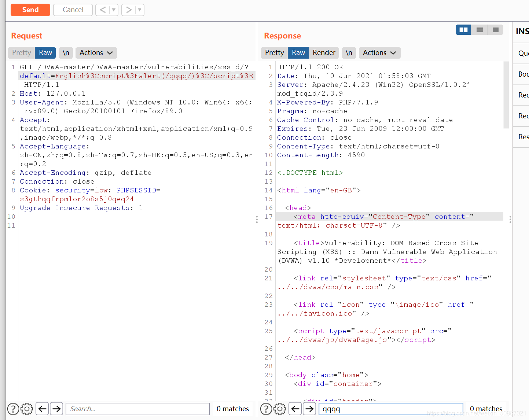Select top-bottom stacked layout icon
The image size is (529, 420).
click(x=480, y=30)
